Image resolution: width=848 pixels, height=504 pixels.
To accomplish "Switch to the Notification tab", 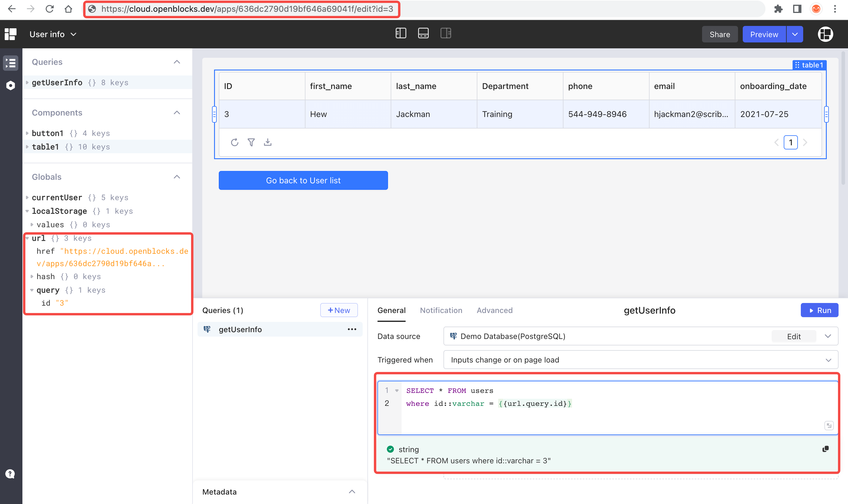I will 441,310.
